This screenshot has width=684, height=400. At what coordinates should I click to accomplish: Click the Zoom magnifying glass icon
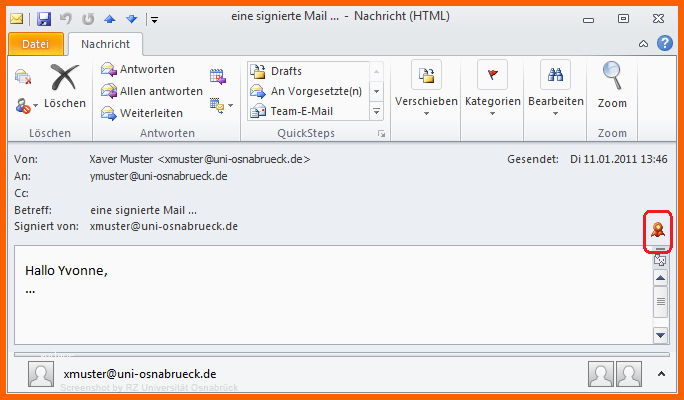pyautogui.click(x=612, y=76)
